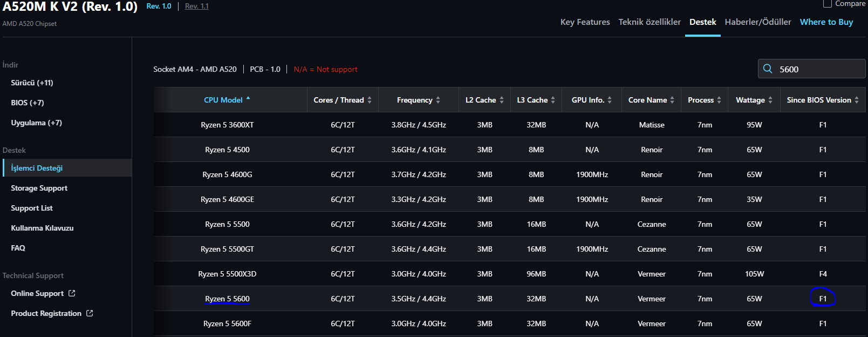Screen dimensions: 868x337
Task: Switch to Rev. 1.1 revision
Action: pyautogui.click(x=196, y=6)
